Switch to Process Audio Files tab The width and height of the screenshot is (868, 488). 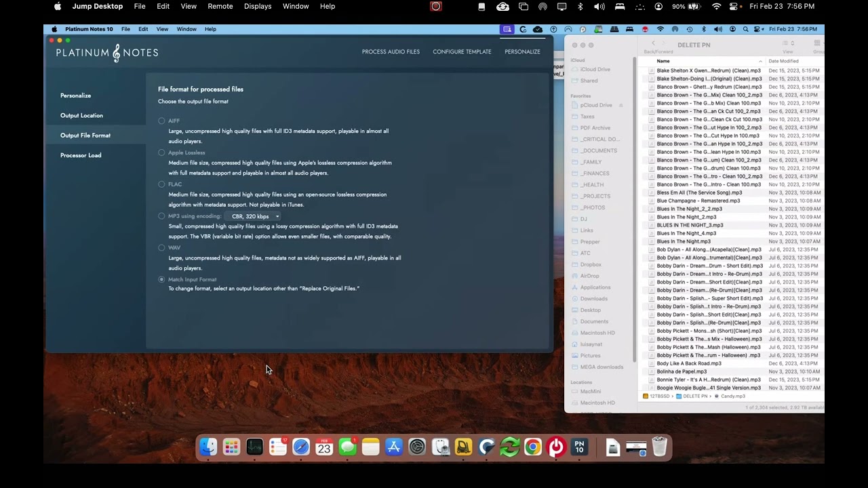(x=391, y=52)
